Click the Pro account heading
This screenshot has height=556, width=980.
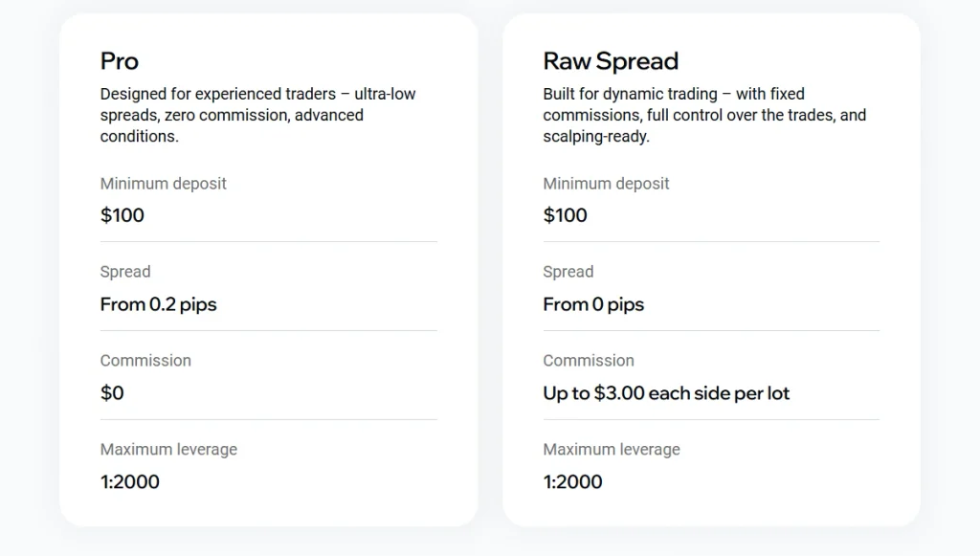click(x=120, y=61)
